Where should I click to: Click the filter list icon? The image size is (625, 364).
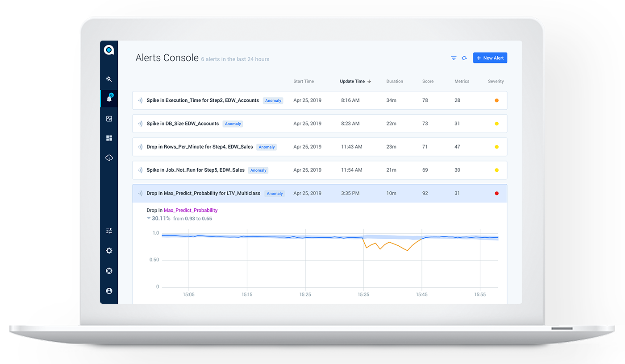pyautogui.click(x=454, y=58)
